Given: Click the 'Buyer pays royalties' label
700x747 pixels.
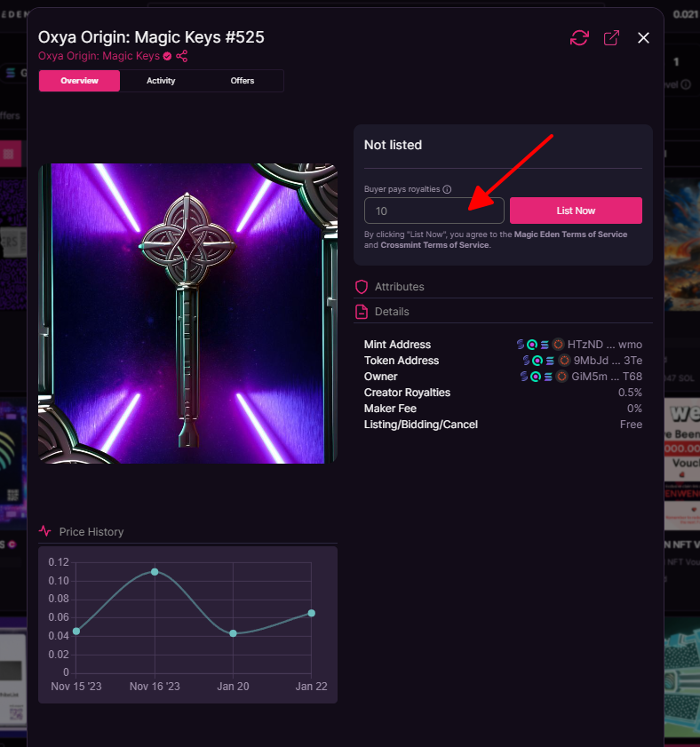Looking at the screenshot, I should [402, 189].
